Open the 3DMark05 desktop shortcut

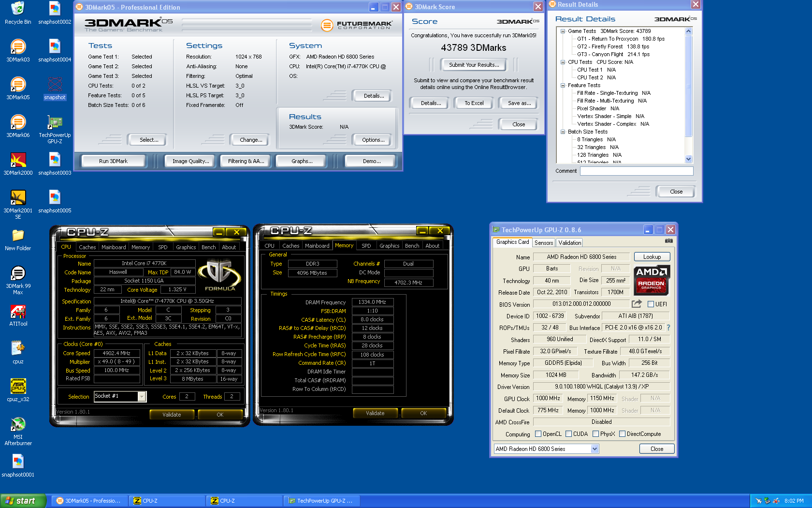point(18,89)
